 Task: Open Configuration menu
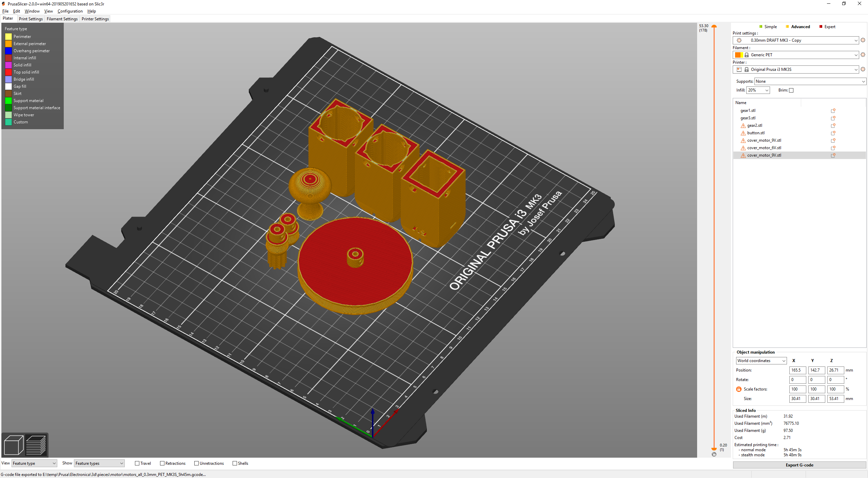click(70, 11)
